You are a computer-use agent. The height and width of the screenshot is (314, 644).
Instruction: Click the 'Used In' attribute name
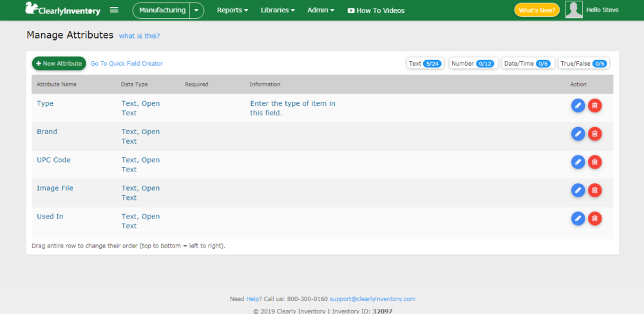(50, 216)
